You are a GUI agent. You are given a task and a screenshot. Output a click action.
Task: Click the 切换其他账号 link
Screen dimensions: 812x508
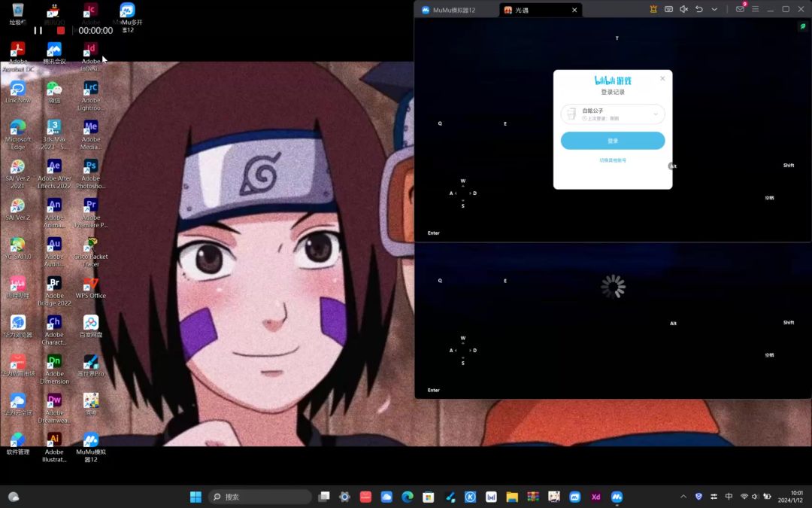pyautogui.click(x=613, y=160)
